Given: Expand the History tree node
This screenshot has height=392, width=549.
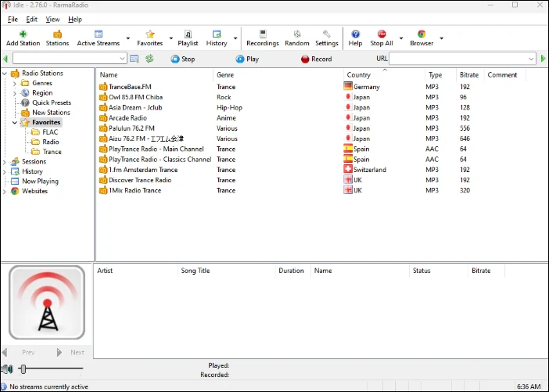Looking at the screenshot, I should point(5,171).
